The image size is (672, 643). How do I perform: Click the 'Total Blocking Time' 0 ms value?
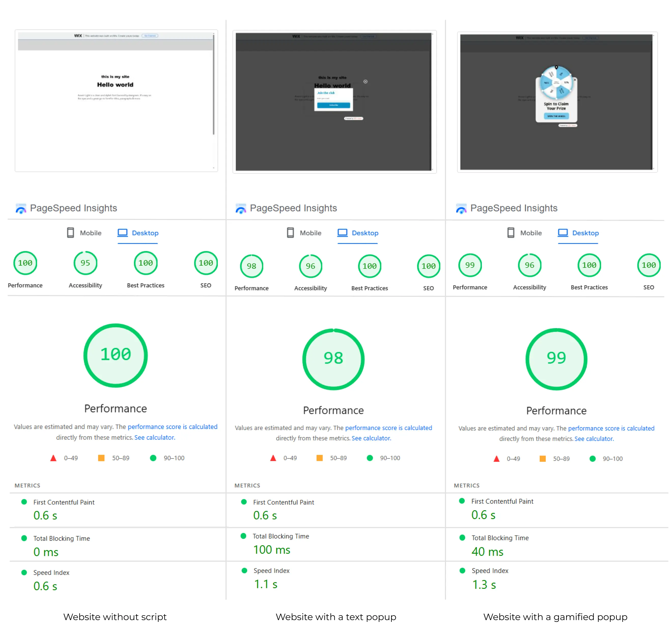click(x=46, y=552)
